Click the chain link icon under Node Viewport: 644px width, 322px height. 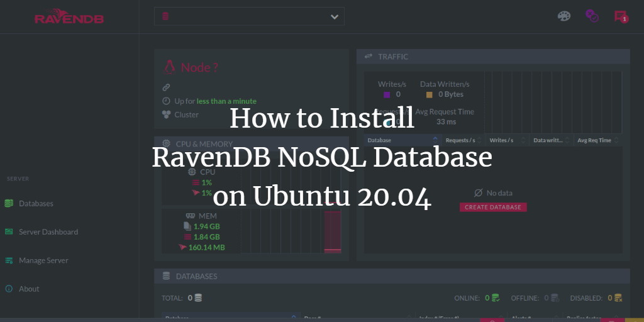[166, 87]
